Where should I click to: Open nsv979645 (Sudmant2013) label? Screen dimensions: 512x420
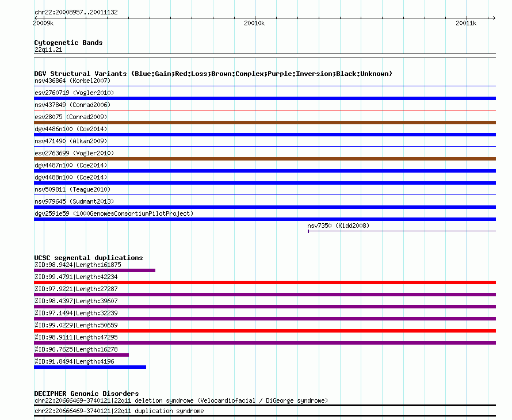(x=74, y=201)
